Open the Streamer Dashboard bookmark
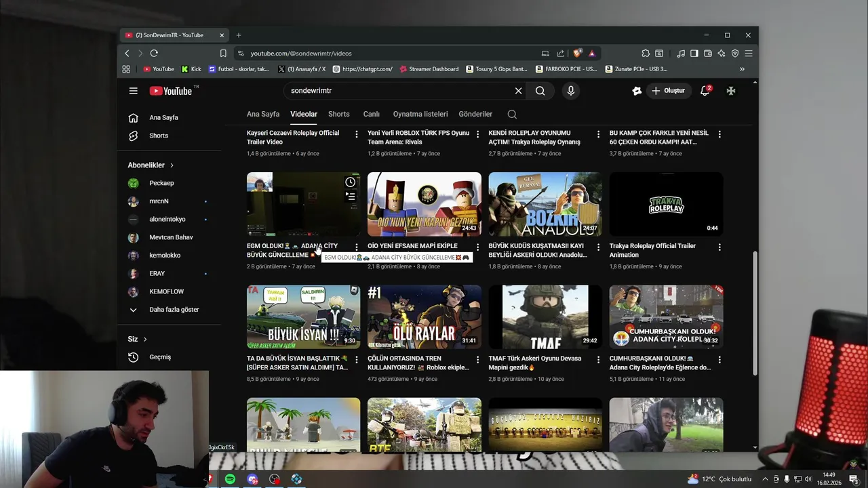This screenshot has height=488, width=868. click(429, 69)
